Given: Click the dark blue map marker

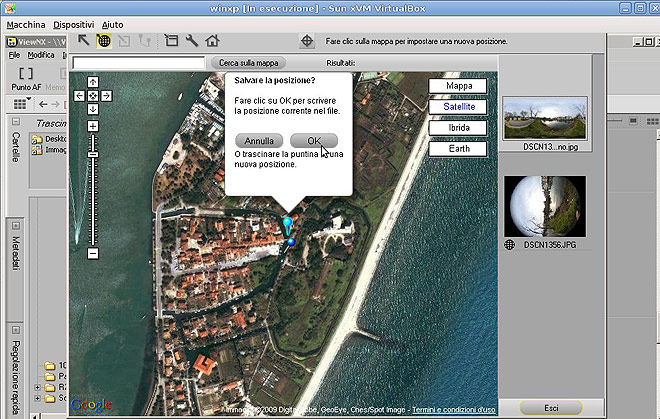Looking at the screenshot, I should [291, 242].
